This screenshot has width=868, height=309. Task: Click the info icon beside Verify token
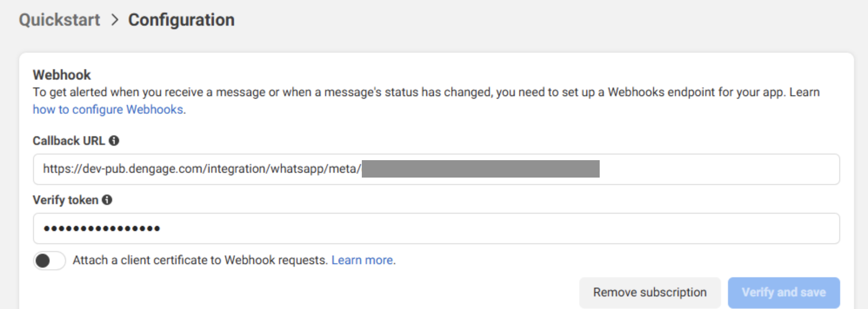pos(107,200)
